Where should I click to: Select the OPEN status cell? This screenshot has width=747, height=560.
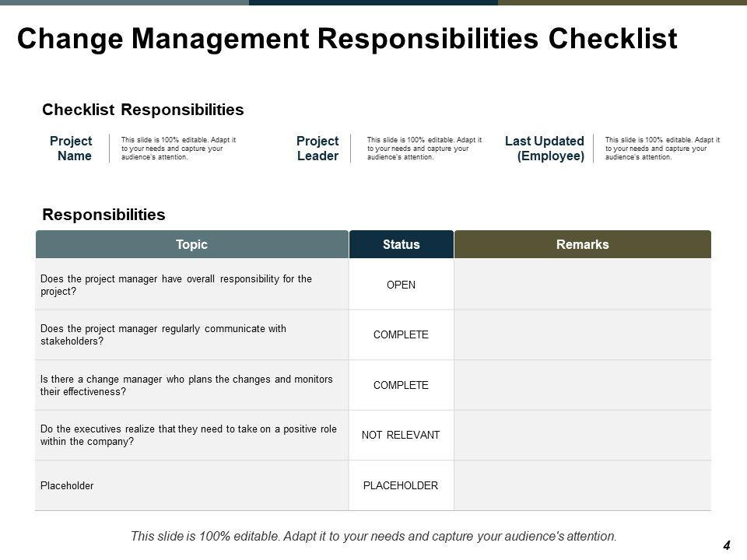pyautogui.click(x=402, y=285)
